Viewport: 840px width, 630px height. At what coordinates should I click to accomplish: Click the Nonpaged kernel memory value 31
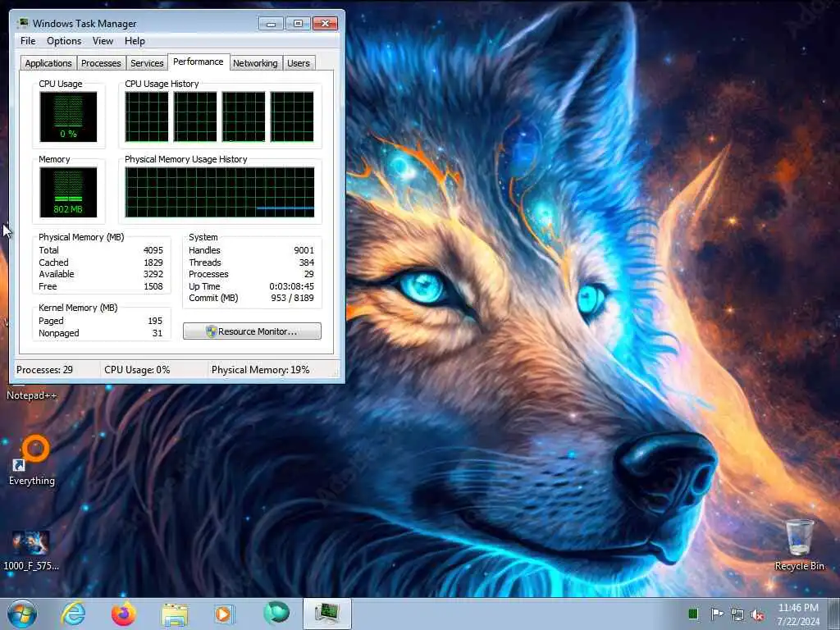[x=157, y=333]
